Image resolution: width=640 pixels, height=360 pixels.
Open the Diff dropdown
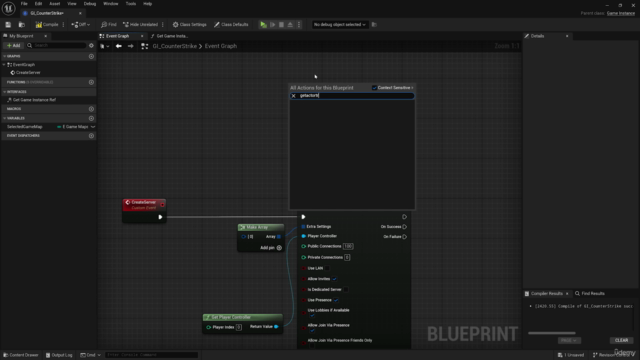click(x=80, y=24)
